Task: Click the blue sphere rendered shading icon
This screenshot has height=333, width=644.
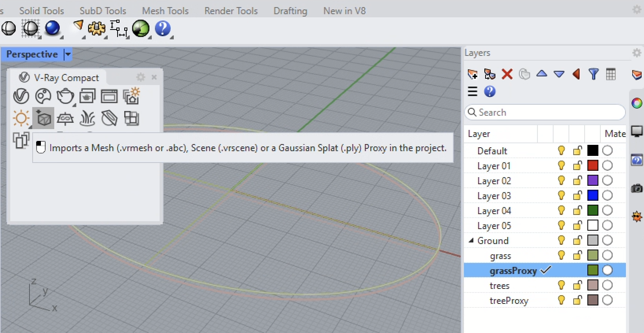Action: pyautogui.click(x=52, y=28)
